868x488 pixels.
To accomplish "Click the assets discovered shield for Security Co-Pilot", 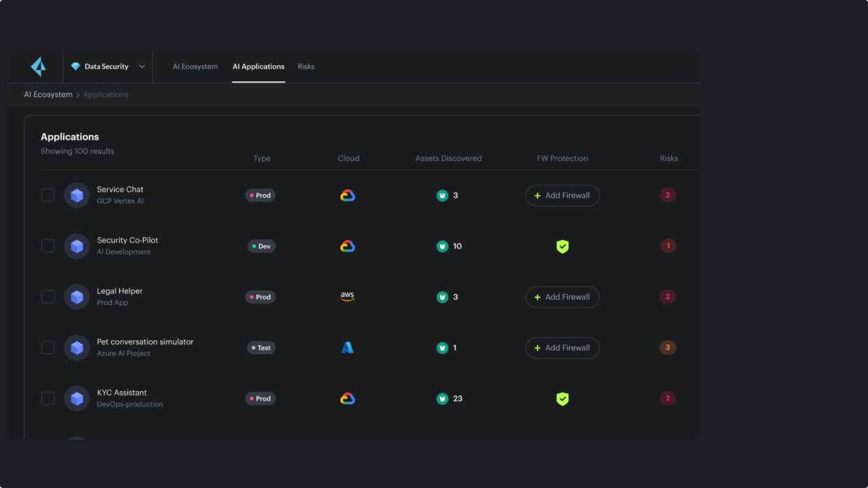I will point(442,246).
